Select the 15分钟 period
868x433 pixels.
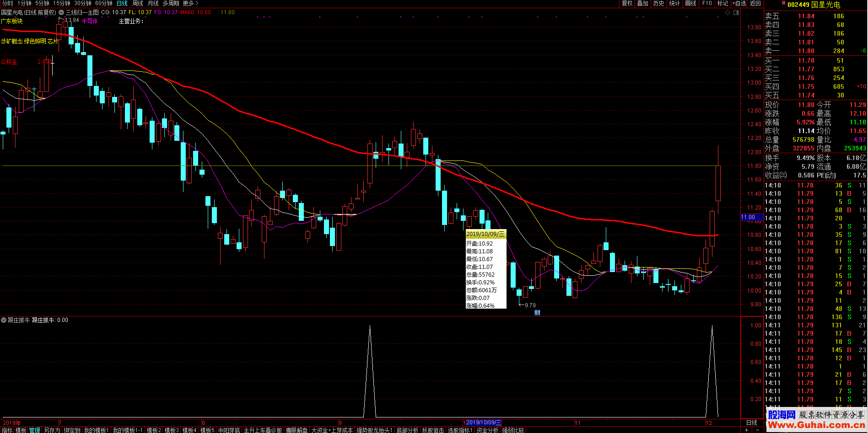(x=61, y=3)
